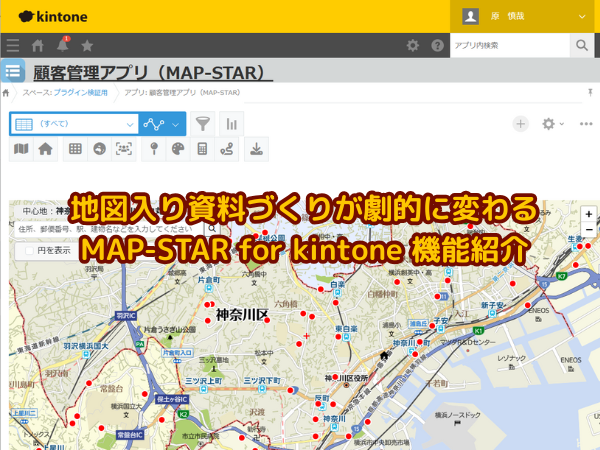Screen dimensions: 600x450
Task: Click the home icon in MAP-STAR toolbar
Action: coord(46,149)
